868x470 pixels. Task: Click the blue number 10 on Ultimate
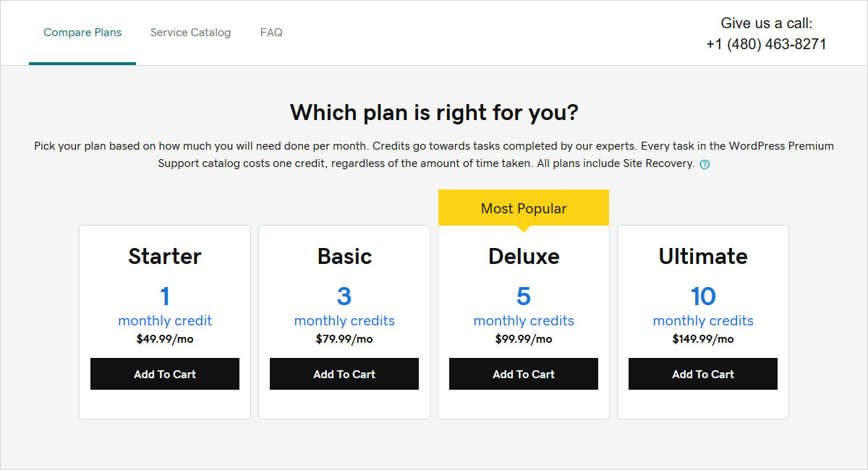click(703, 296)
